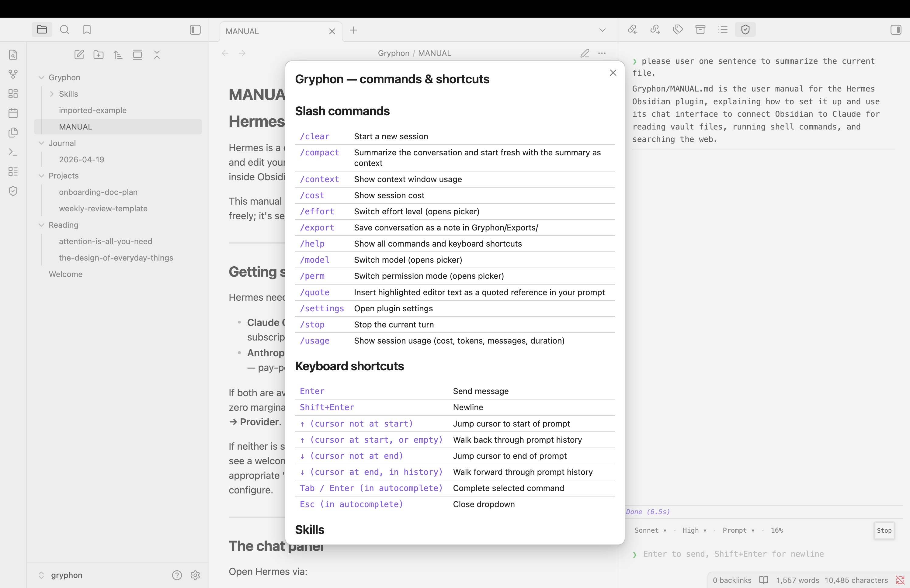Open graph view from the ribbon

tap(13, 74)
